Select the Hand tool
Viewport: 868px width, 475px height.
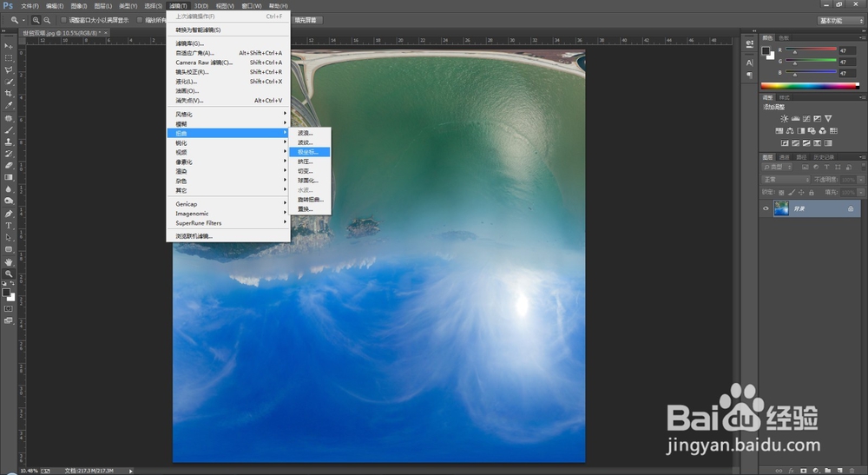coord(9,262)
